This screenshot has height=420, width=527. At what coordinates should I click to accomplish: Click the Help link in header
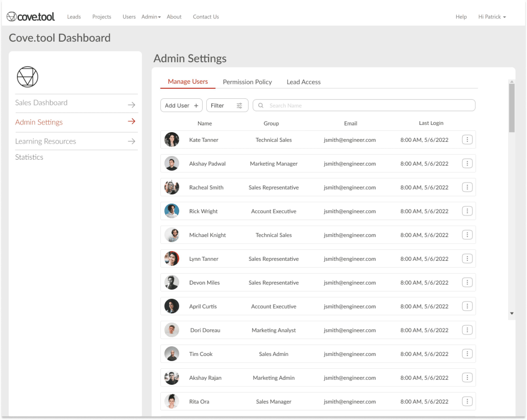tap(461, 17)
